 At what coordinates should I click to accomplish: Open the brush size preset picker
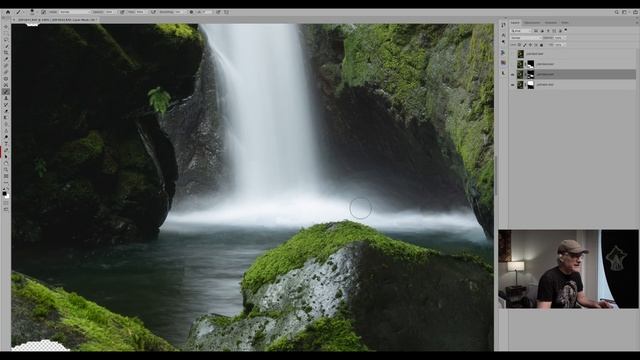pyautogui.click(x=32, y=13)
